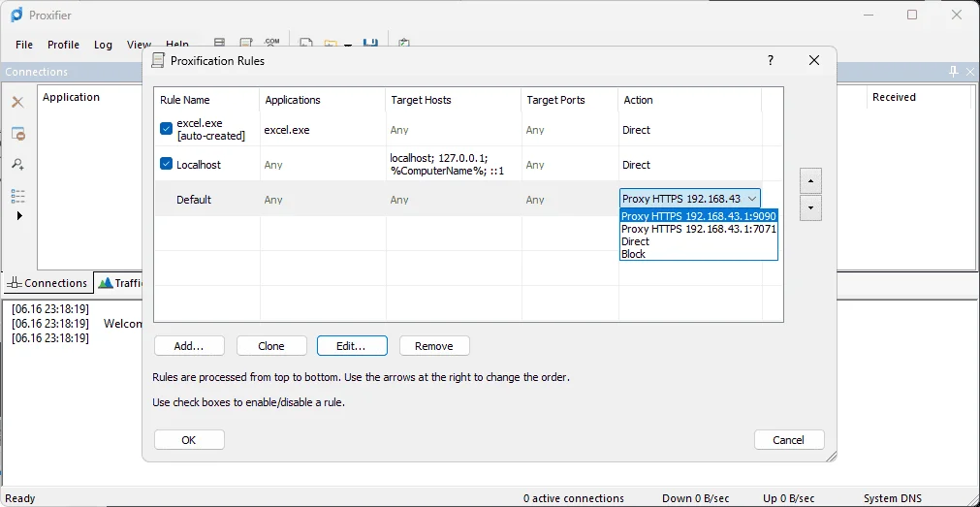Choose Direct in the Action dropdown list
This screenshot has width=980, height=507.
698,241
